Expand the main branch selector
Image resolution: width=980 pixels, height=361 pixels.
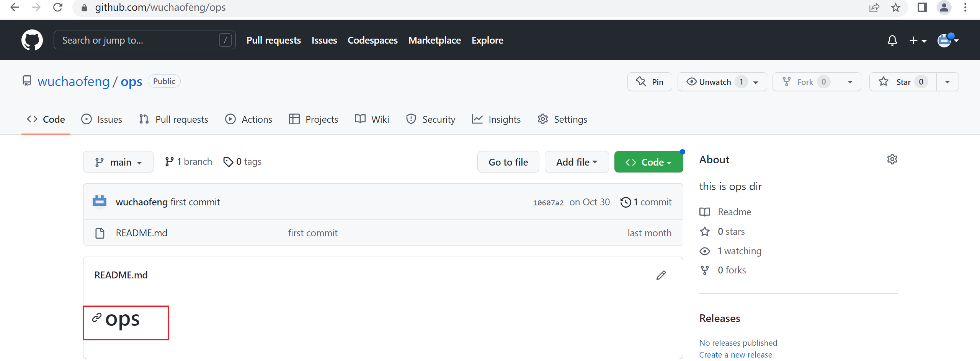[x=118, y=162]
